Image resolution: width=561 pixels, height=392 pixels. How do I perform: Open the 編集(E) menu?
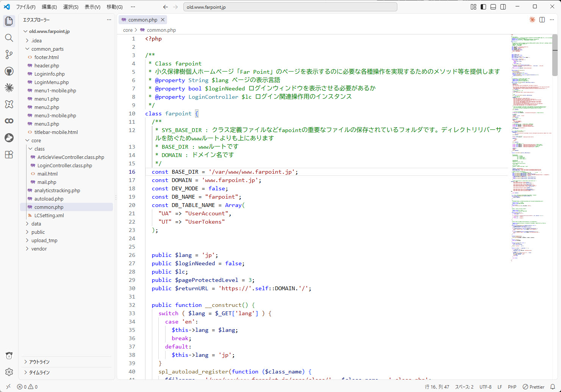coord(49,7)
